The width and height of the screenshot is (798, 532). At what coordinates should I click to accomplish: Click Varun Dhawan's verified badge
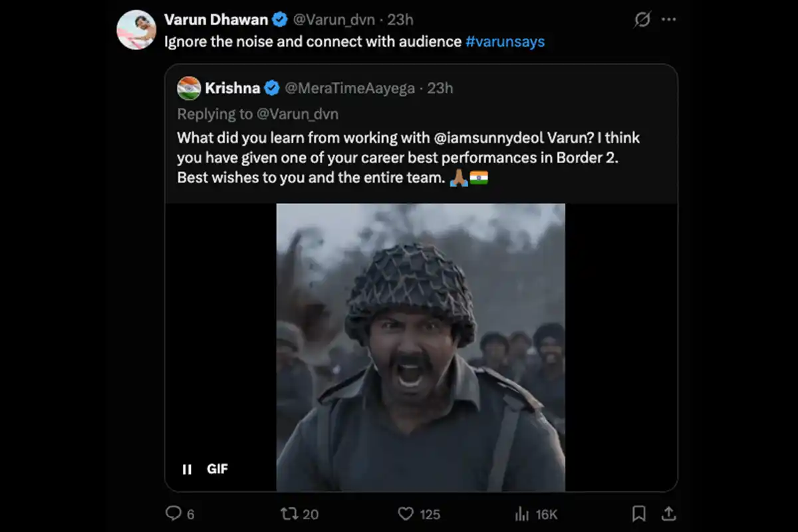(x=279, y=19)
